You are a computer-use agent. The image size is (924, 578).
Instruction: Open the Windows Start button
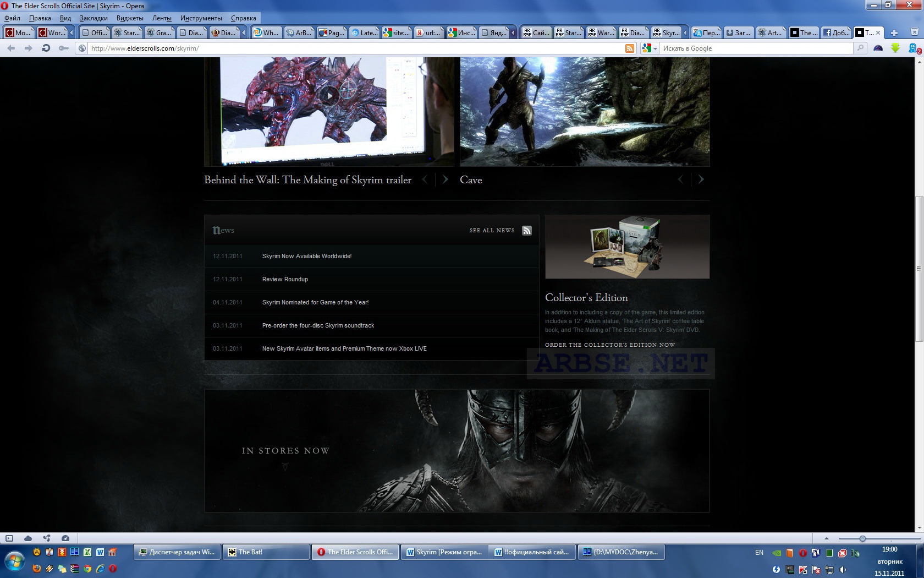click(x=14, y=562)
